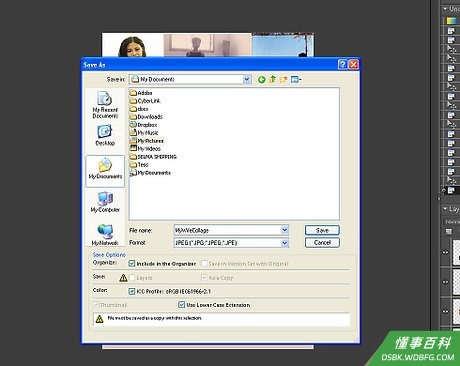Toggle the Layers save checkbox
The width and height of the screenshot is (460, 366).
[x=132, y=277]
